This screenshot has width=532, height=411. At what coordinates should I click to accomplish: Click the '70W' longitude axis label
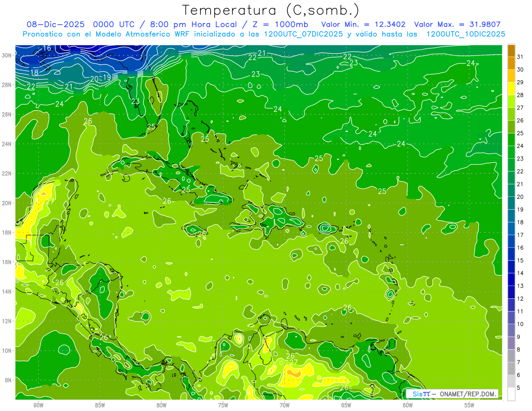(x=285, y=405)
